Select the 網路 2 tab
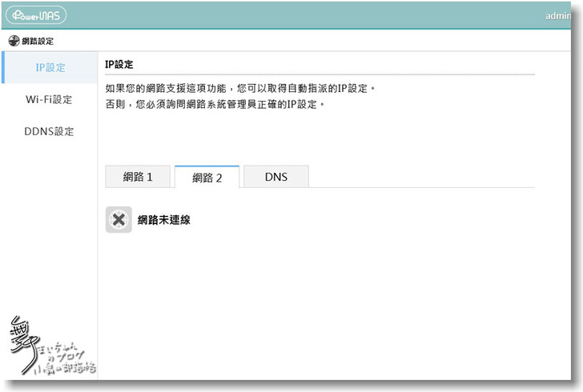This screenshot has height=392, width=583. click(207, 178)
